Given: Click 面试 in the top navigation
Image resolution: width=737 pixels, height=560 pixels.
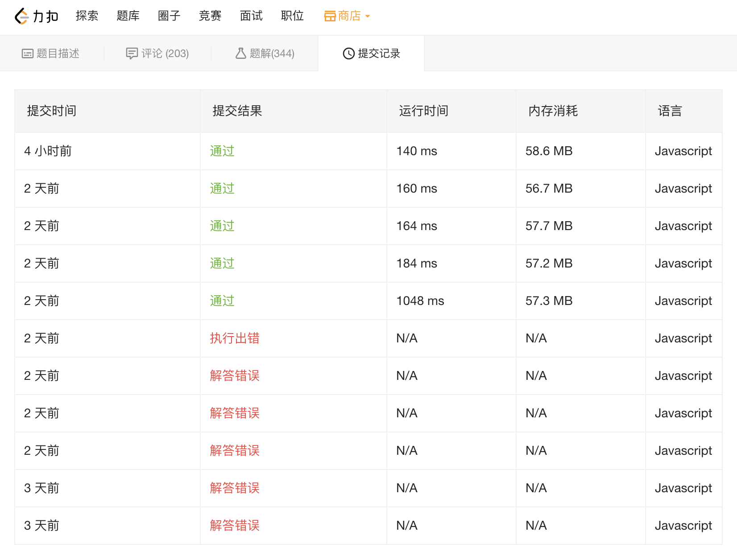Looking at the screenshot, I should click(251, 16).
